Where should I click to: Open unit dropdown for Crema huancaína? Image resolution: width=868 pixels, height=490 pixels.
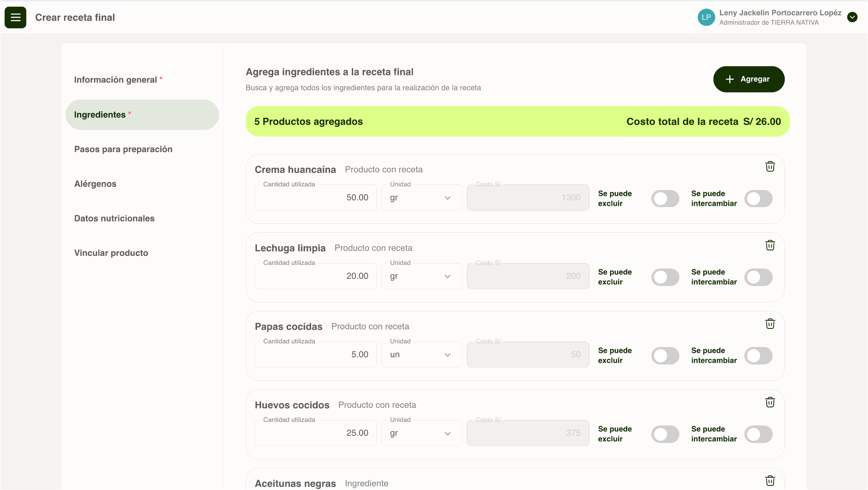[x=421, y=198]
